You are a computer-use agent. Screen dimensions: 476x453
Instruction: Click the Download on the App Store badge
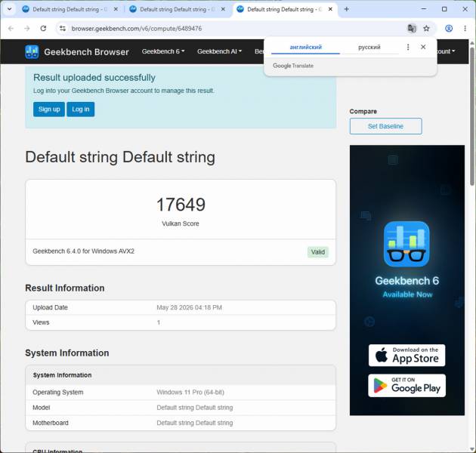pos(406,356)
